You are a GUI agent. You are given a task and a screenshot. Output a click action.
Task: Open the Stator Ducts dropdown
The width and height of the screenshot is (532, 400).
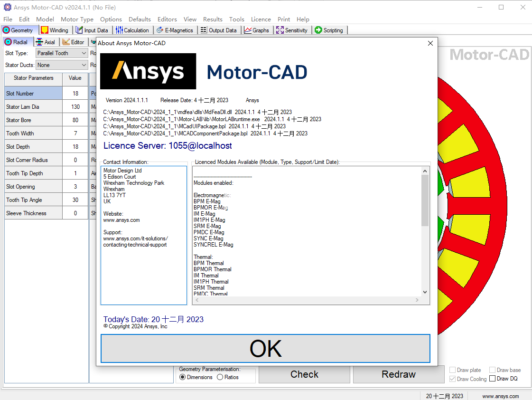coord(62,65)
